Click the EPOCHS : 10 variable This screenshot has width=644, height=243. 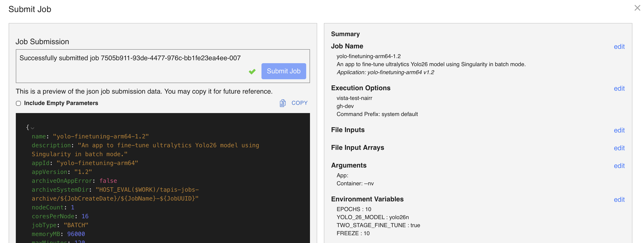click(x=354, y=209)
